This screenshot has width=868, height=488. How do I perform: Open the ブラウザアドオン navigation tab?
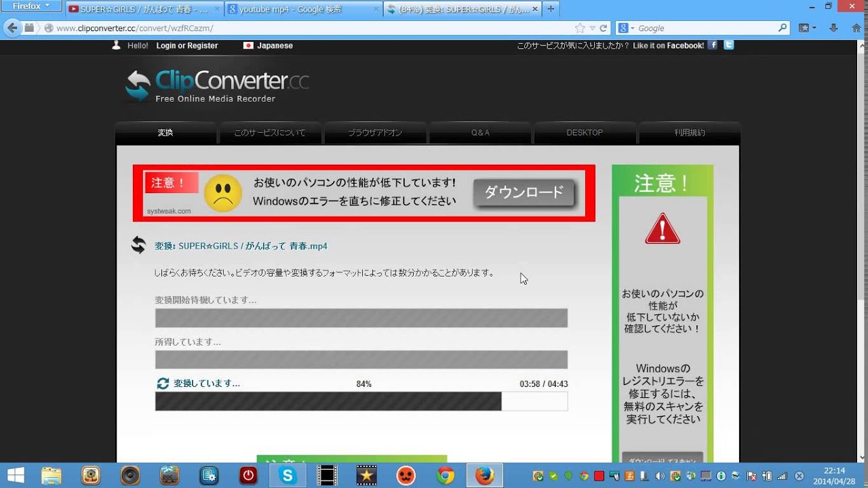coord(375,133)
